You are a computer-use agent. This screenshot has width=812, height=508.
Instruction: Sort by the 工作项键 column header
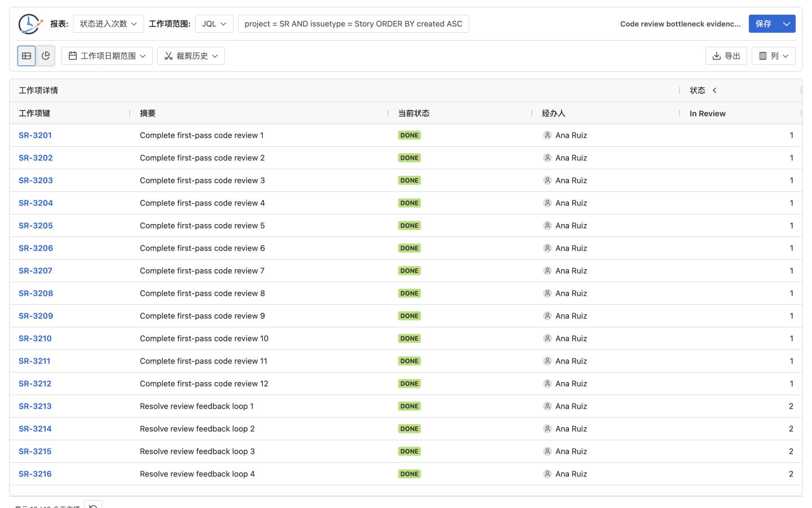tap(34, 113)
